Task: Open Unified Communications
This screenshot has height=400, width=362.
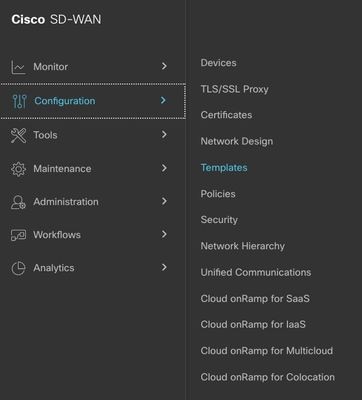Action: point(256,272)
